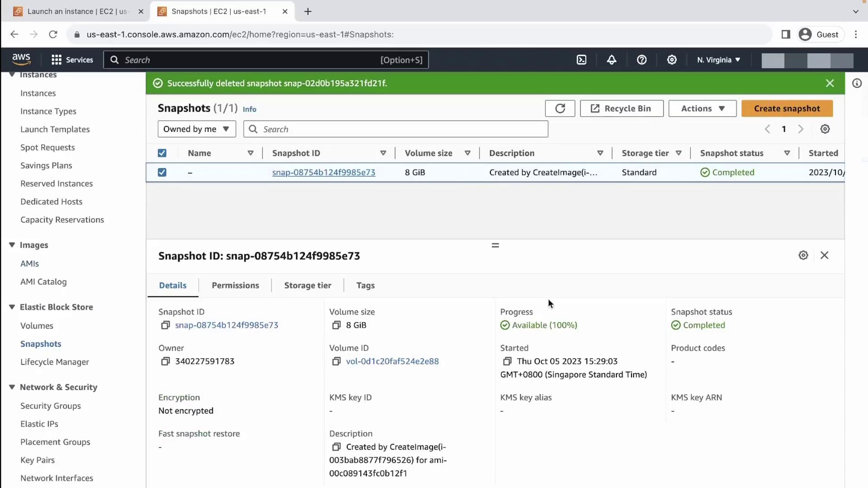Collapse the Elastic Block Store section
The height and width of the screenshot is (488, 868).
pyautogui.click(x=12, y=307)
